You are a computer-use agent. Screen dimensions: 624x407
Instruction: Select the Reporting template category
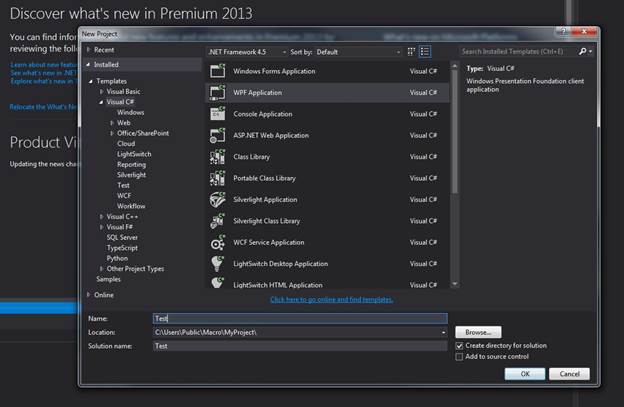point(131,164)
